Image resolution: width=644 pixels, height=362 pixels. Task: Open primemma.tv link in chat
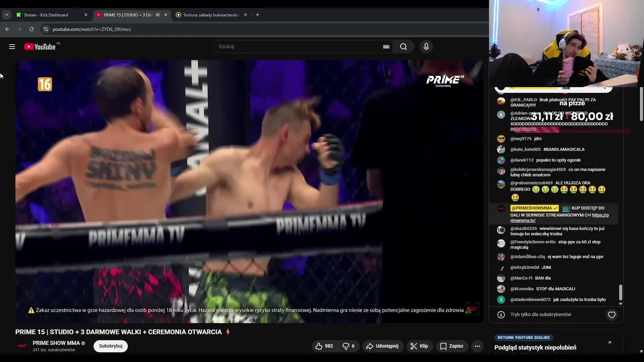click(x=559, y=218)
